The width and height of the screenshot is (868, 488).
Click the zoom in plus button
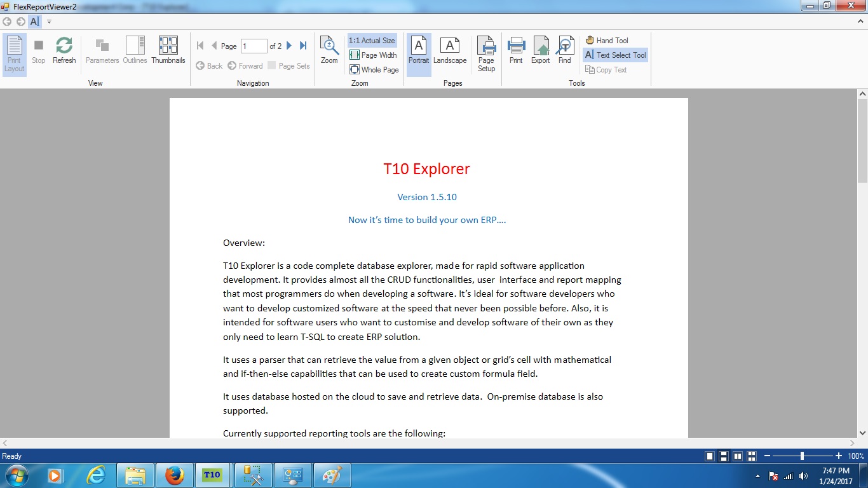click(839, 456)
